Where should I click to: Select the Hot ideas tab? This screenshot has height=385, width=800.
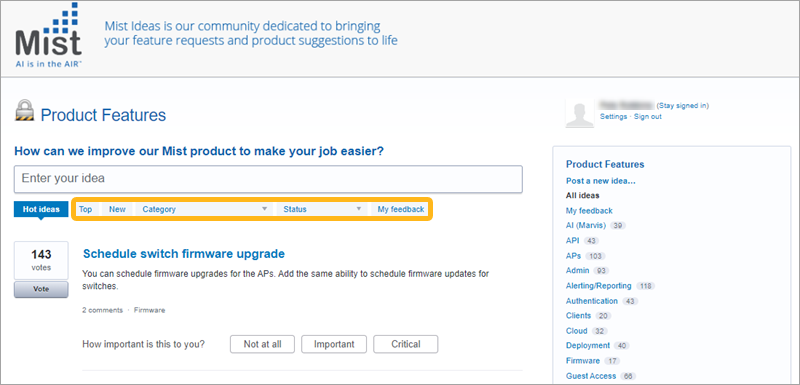click(x=41, y=209)
